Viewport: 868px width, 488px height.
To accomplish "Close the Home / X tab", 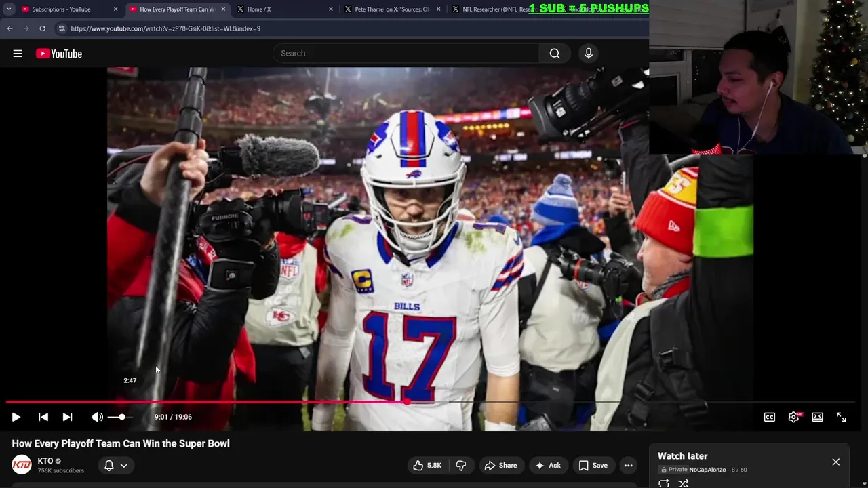I will click(x=331, y=9).
